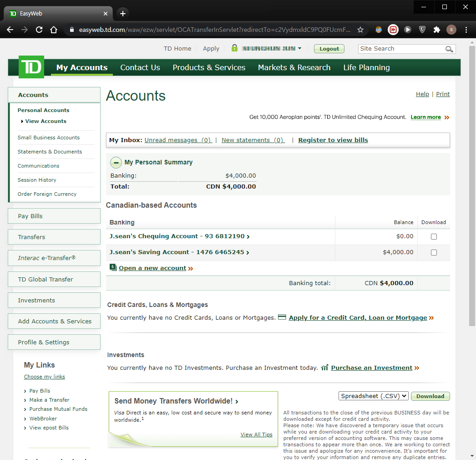Select My Accounts nav tab
Screen dimensions: 476x460
[82, 67]
